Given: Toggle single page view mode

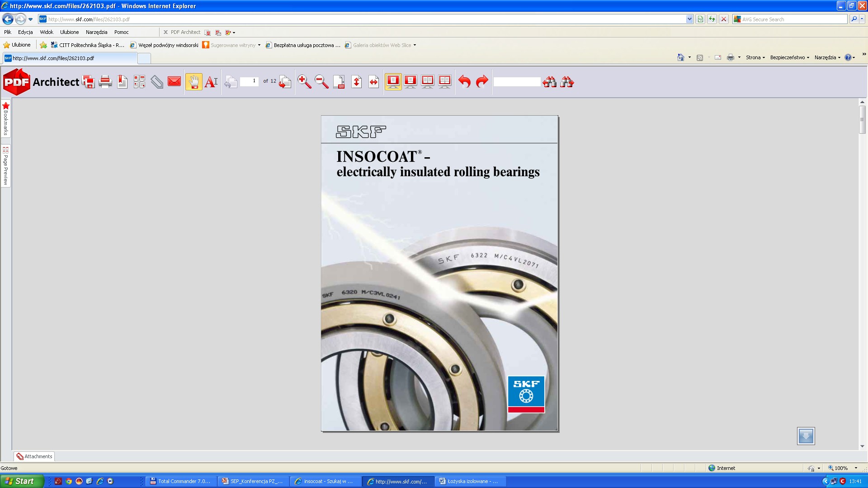Looking at the screenshot, I should [x=393, y=82].
